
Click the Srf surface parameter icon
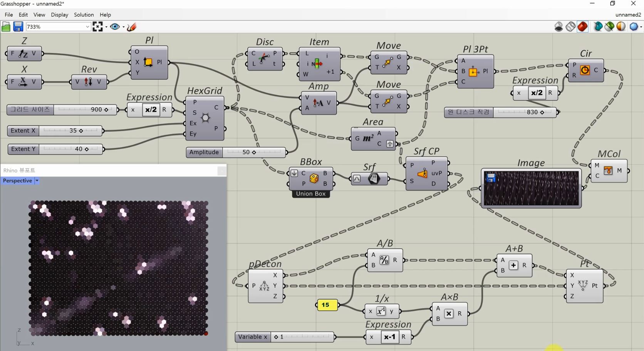[x=374, y=178]
